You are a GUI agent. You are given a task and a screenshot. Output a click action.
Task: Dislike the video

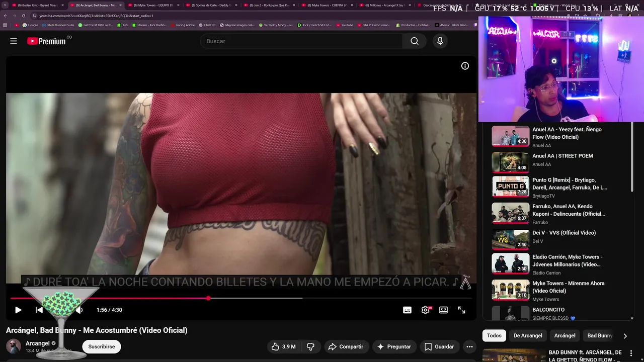click(310, 346)
